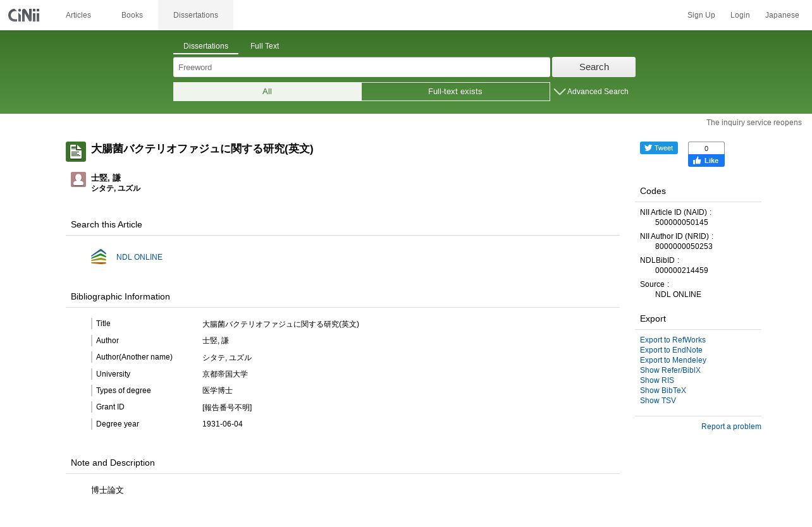Open the NDL ONLINE link
812x527 pixels.
(x=139, y=257)
